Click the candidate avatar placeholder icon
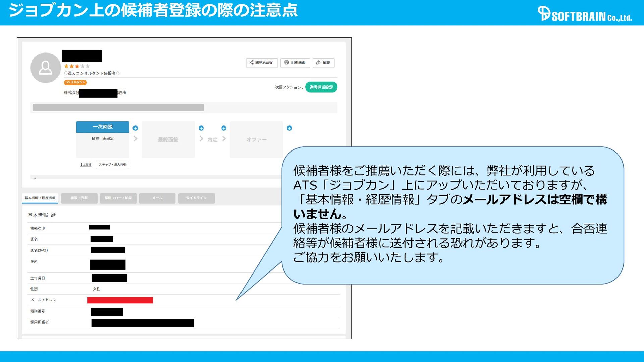Viewport: 644px width, 362px height. click(45, 68)
